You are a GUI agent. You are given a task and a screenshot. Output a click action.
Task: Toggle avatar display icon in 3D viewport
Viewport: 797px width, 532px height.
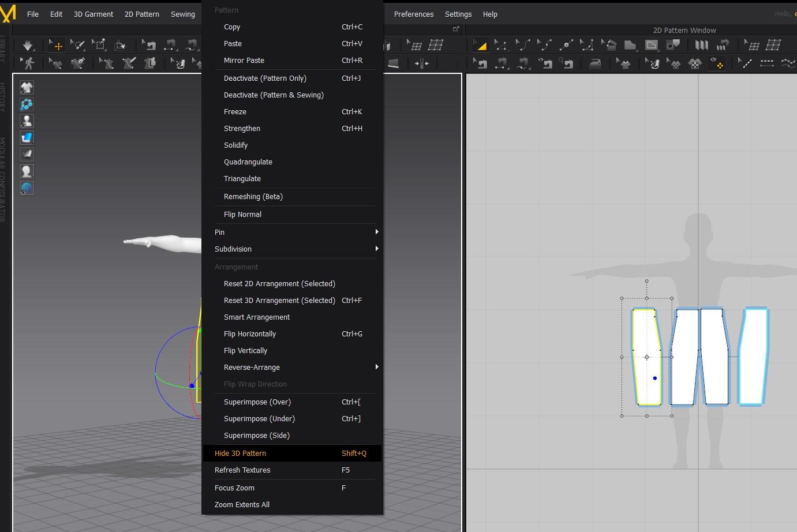27,121
